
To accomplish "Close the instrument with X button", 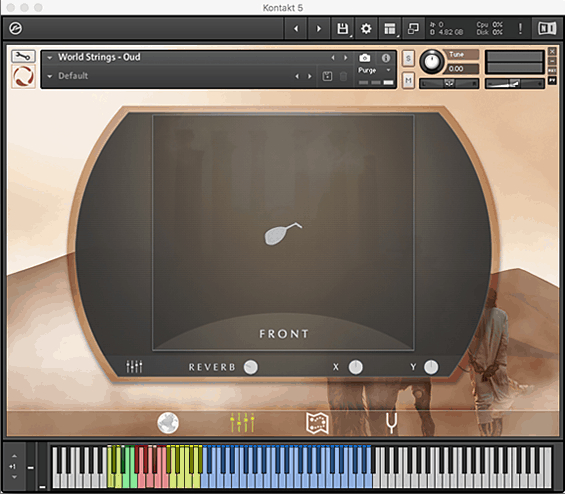I will coord(552,52).
